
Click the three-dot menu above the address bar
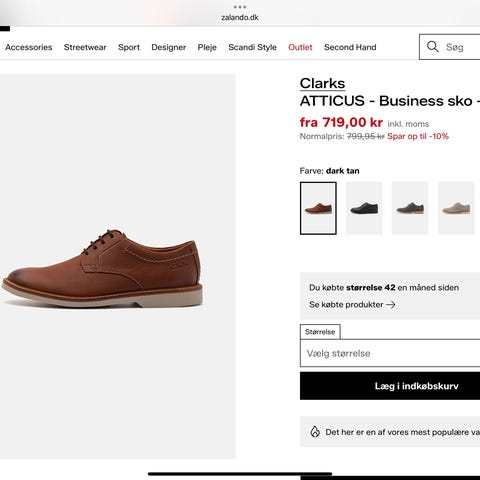pyautogui.click(x=240, y=7)
